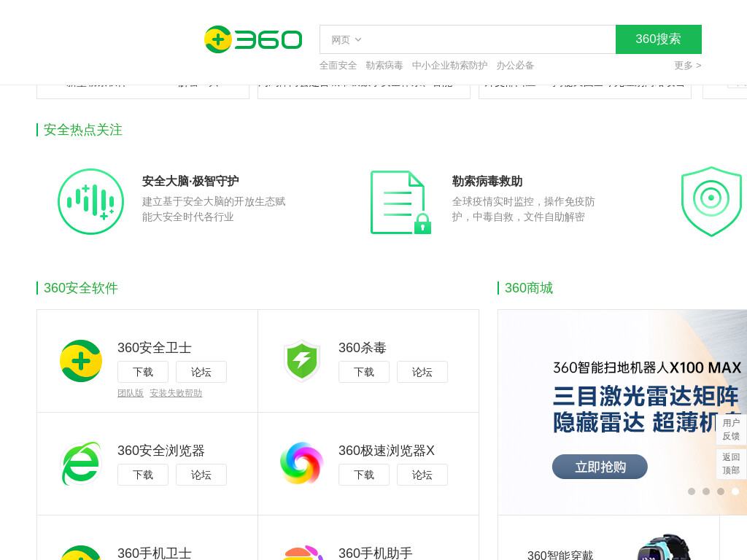Select the third carousel dot
Image resolution: width=747 pixels, height=560 pixels.
(x=721, y=491)
